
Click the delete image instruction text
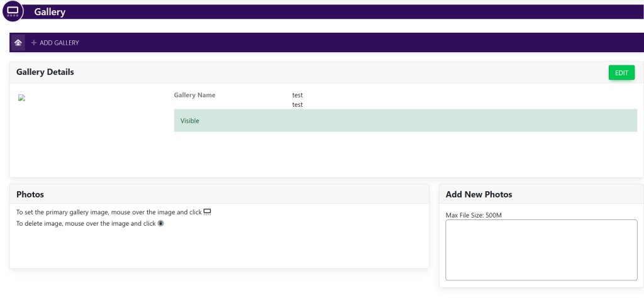coord(86,223)
